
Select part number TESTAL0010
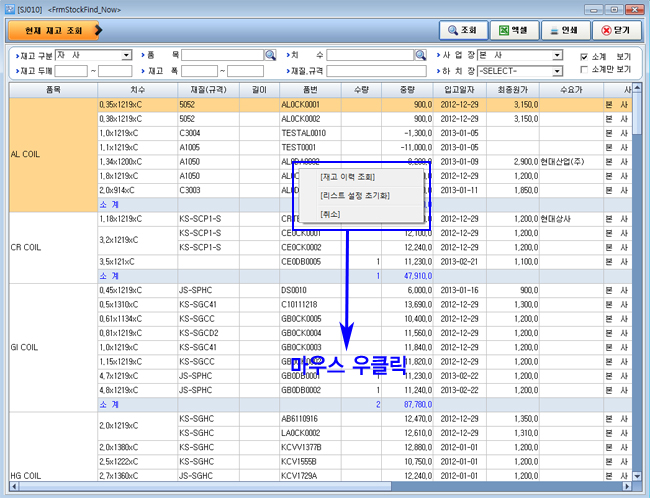click(310, 134)
